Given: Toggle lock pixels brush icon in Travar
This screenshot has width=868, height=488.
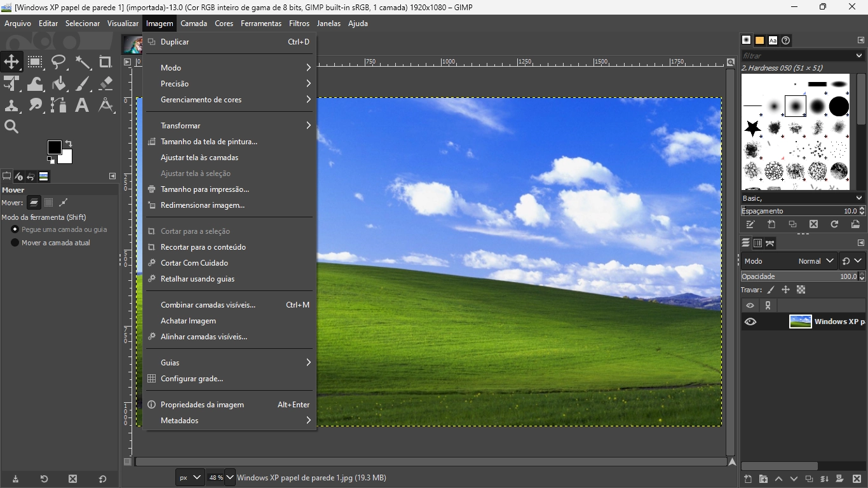Looking at the screenshot, I should tap(771, 290).
